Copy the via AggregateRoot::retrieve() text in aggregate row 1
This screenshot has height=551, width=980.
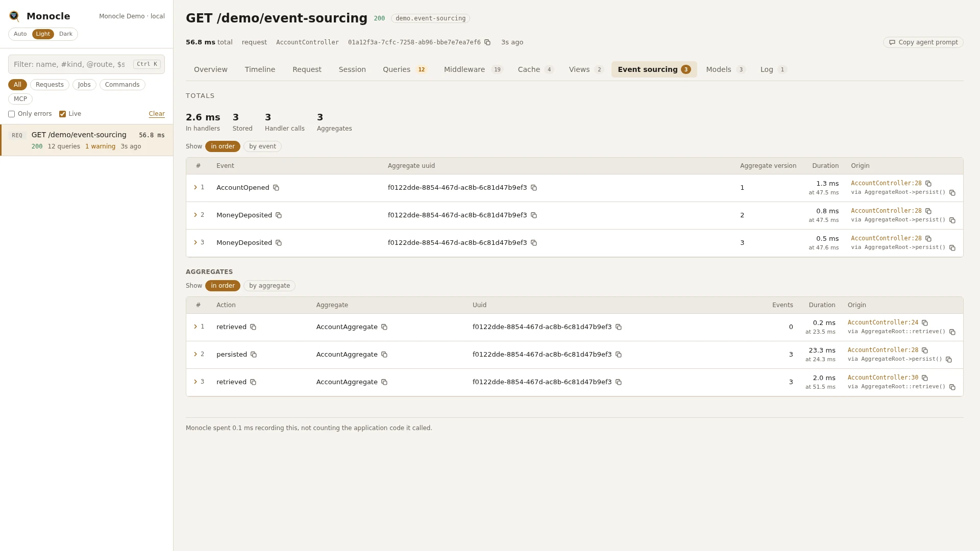click(952, 332)
